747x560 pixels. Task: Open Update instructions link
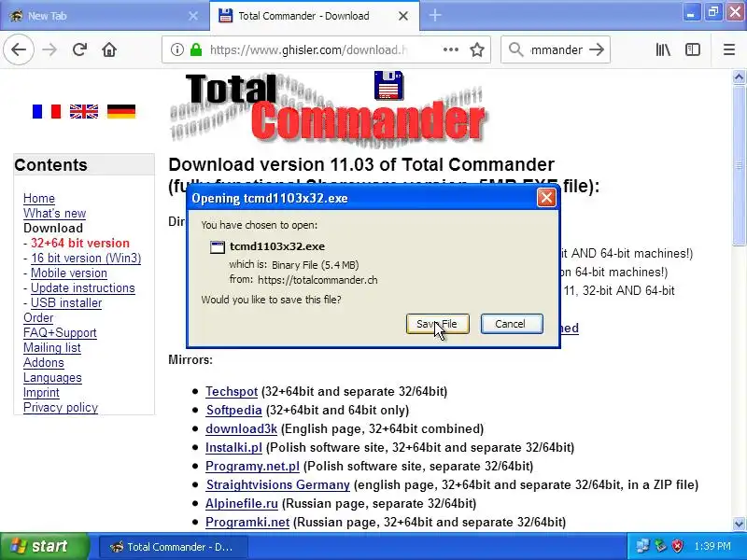tap(82, 288)
